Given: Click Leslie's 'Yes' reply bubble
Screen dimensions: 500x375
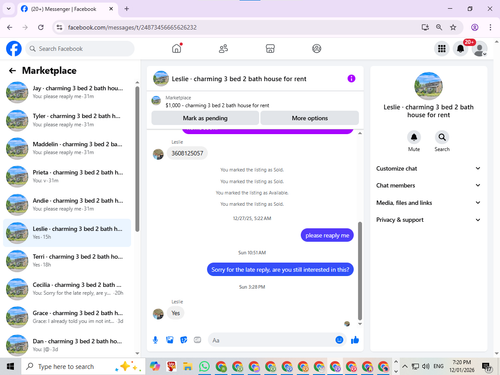Looking at the screenshot, I should pyautogui.click(x=175, y=313).
